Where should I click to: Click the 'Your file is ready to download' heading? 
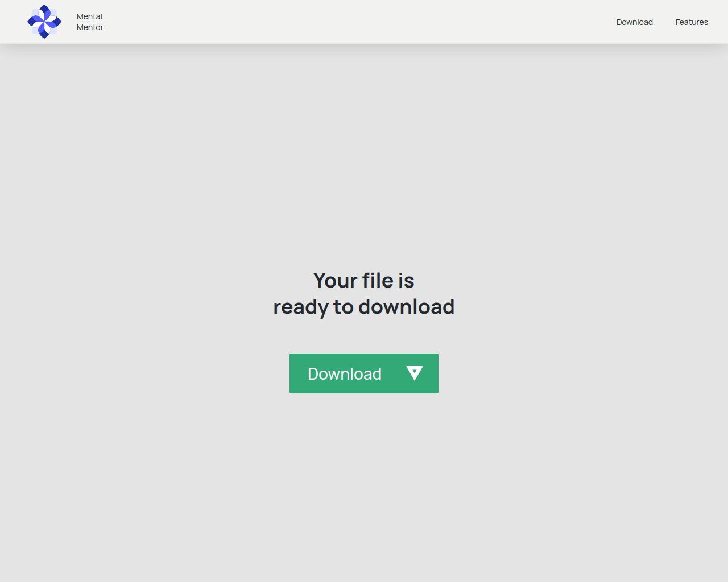click(364, 293)
